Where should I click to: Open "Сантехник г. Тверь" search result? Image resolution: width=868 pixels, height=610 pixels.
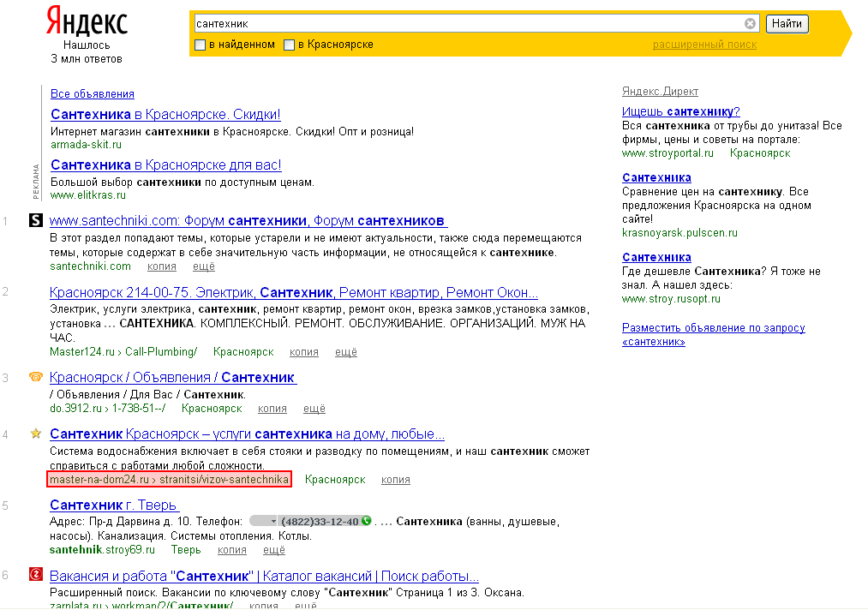pos(114,505)
